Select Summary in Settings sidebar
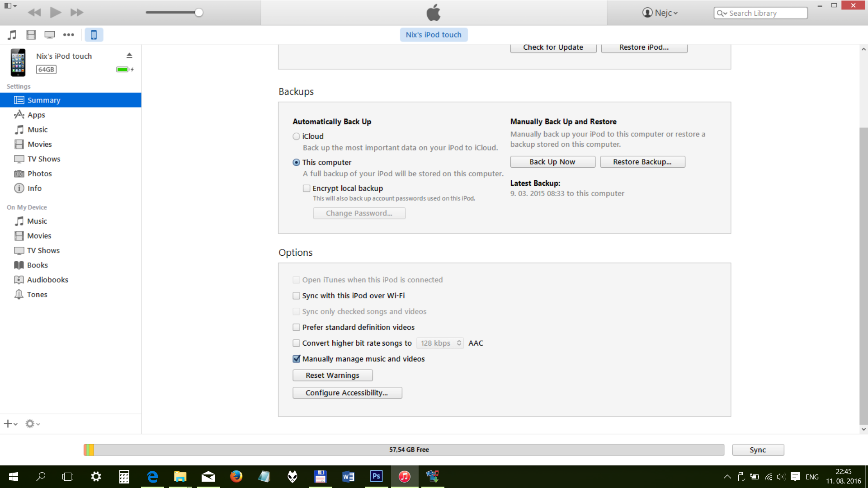Viewport: 868px width, 488px height. (x=71, y=100)
